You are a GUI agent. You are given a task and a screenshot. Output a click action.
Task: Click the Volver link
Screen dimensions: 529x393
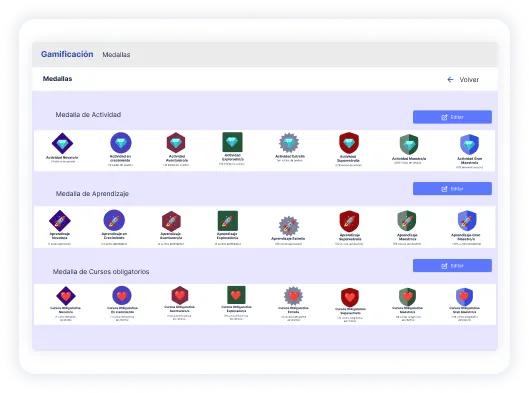coord(469,80)
